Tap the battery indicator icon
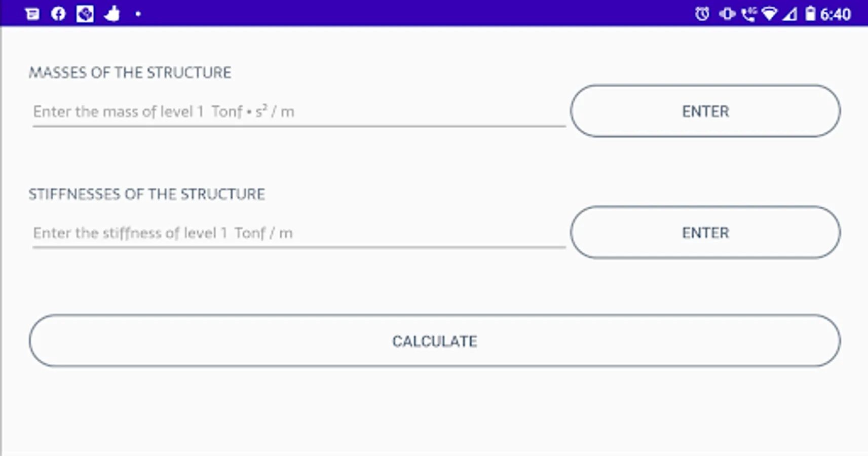Screen dimensions: 868x456 point(810,14)
